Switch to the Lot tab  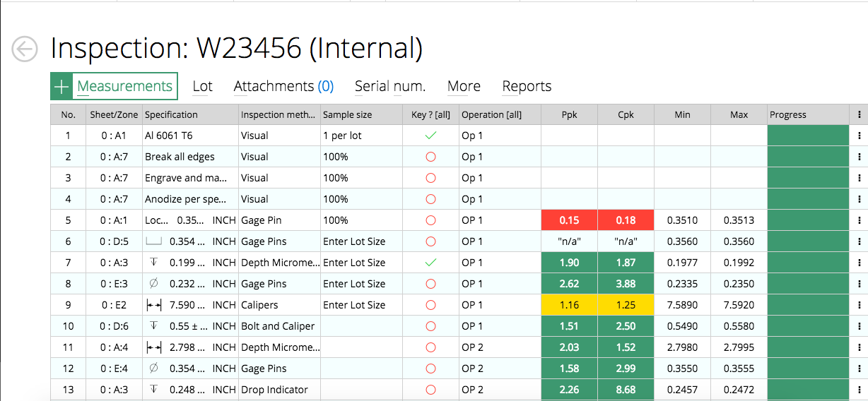click(x=202, y=87)
